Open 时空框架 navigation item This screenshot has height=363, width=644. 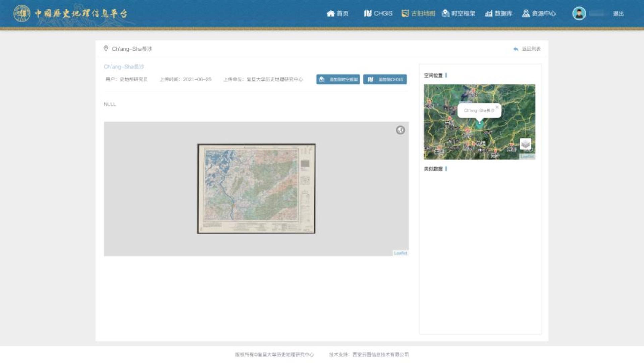459,13
